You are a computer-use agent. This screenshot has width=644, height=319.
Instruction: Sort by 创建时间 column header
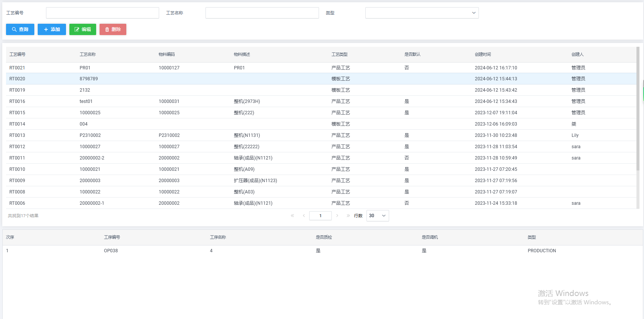[x=483, y=54]
